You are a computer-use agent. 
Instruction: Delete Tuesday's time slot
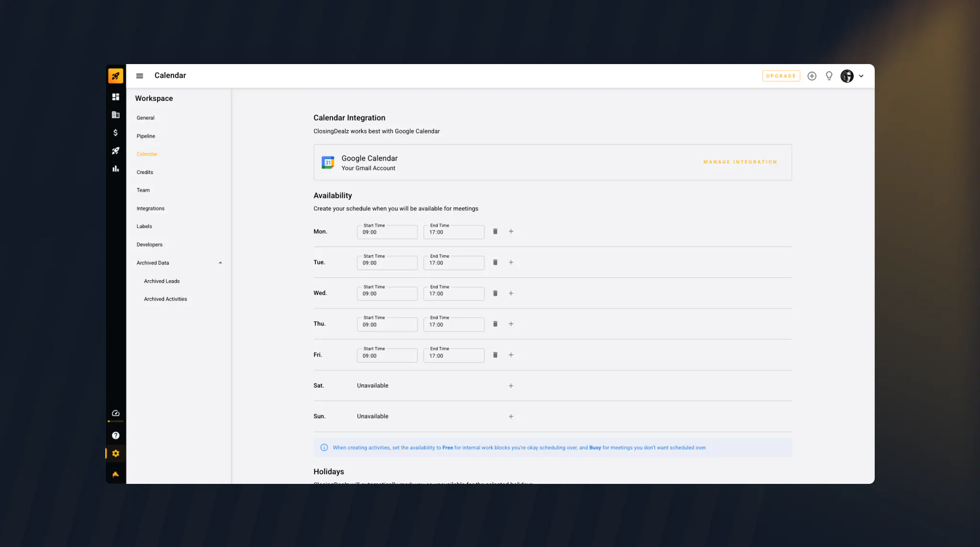[x=495, y=263]
